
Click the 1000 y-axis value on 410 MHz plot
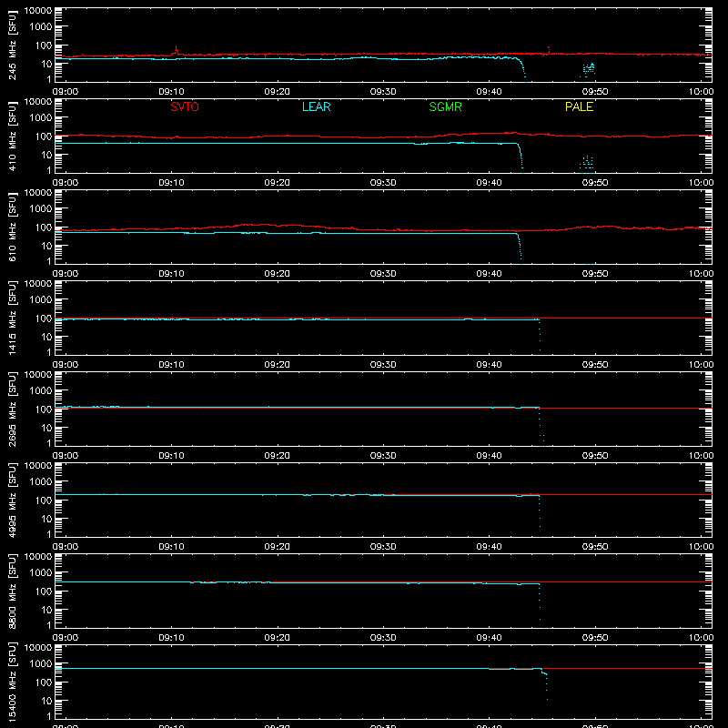pyautogui.click(x=41, y=117)
